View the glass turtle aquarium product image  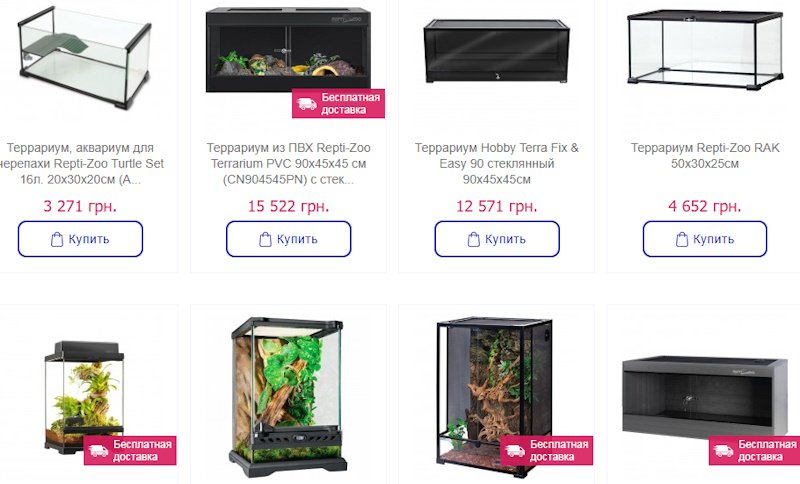(x=84, y=57)
